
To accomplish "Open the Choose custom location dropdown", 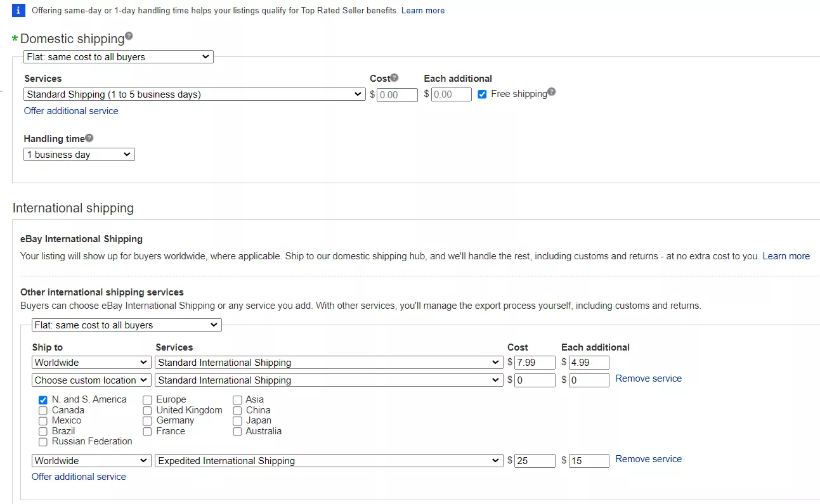I will pyautogui.click(x=91, y=380).
